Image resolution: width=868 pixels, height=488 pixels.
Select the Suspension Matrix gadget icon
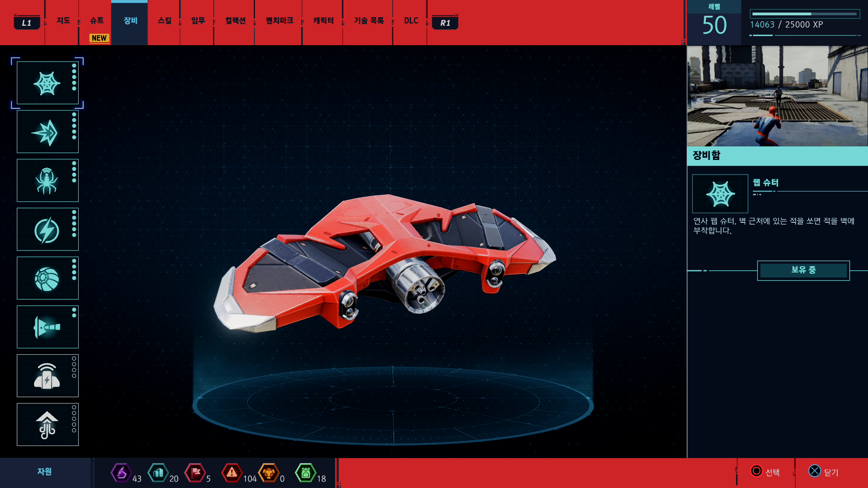coord(47,425)
